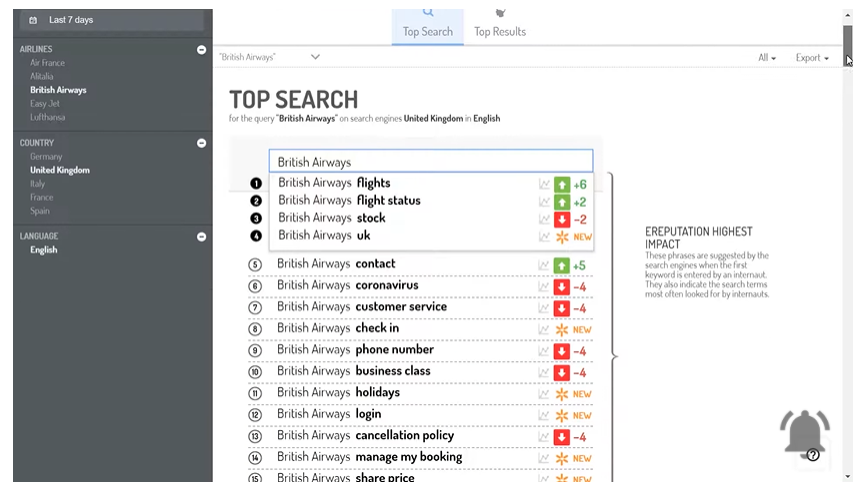
Task: Click the "British Airways uk" suggestion
Action: (324, 235)
